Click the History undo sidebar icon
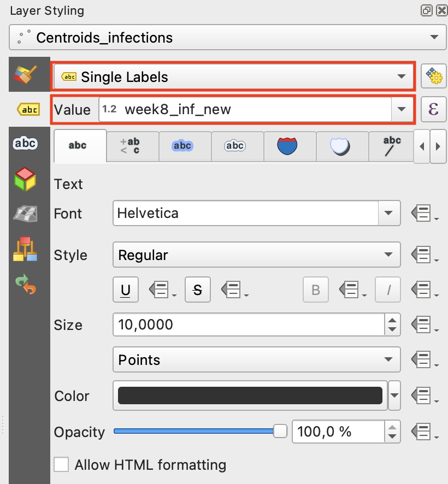 point(25,284)
